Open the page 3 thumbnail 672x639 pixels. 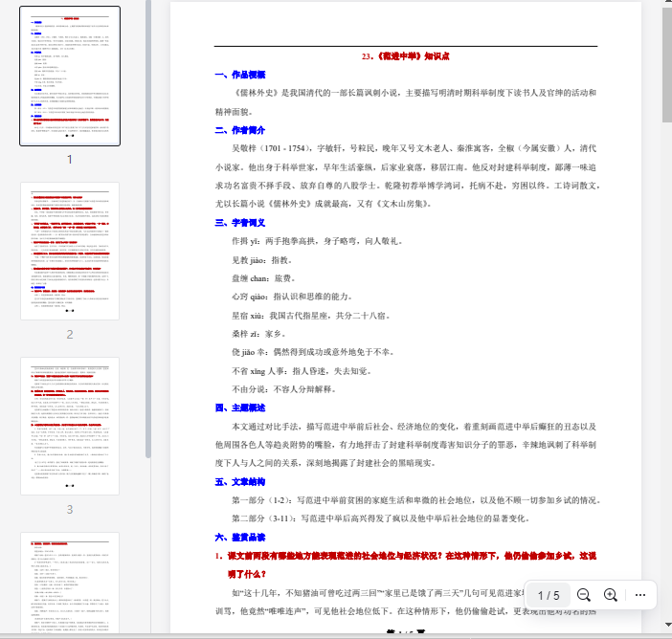pos(70,427)
